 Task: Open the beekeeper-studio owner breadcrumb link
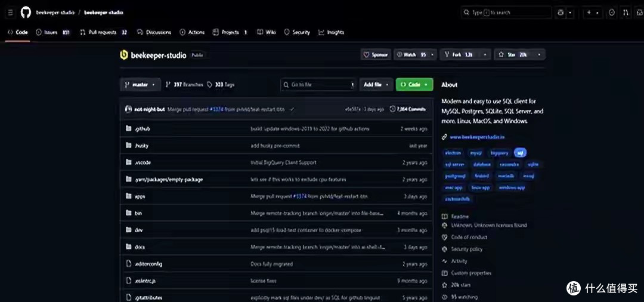pos(55,13)
